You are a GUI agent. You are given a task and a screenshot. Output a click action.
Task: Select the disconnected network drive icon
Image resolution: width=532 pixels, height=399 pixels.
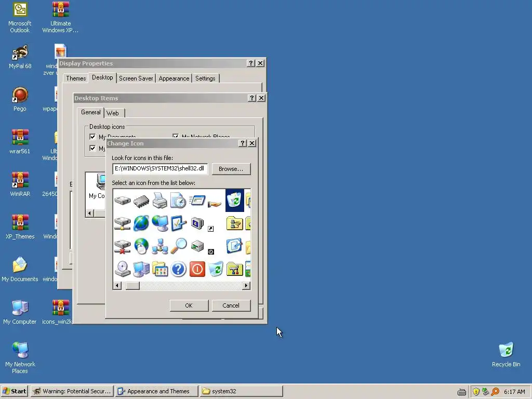[x=123, y=246]
